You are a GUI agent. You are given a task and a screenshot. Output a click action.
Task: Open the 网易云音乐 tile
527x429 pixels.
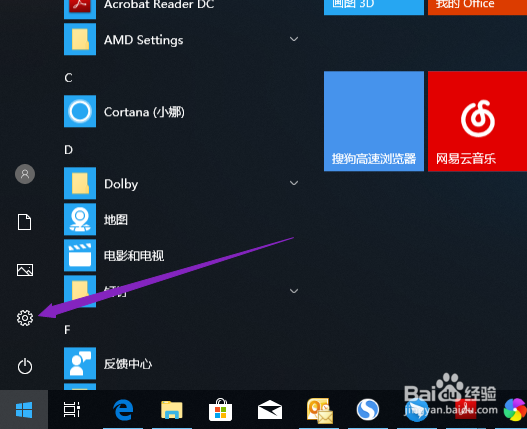[x=477, y=121]
